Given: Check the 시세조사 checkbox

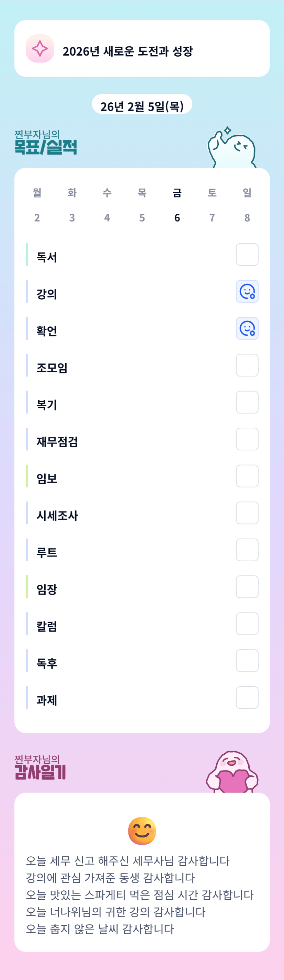Looking at the screenshot, I should 247,513.
